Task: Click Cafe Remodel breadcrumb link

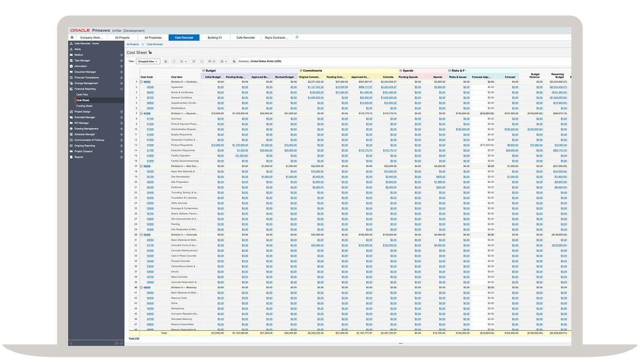Action: (x=155, y=44)
